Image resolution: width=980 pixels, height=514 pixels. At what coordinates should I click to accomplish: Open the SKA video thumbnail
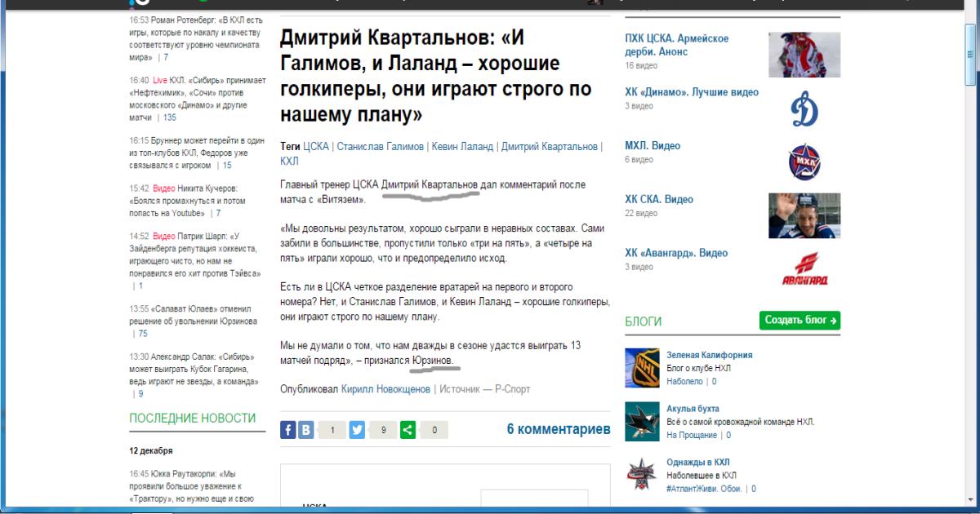pos(804,215)
